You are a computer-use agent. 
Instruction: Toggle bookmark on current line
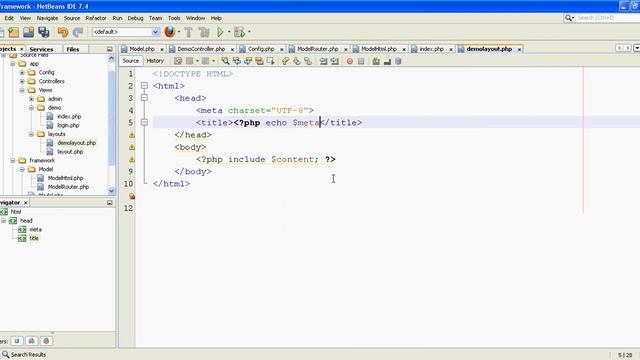(308, 61)
